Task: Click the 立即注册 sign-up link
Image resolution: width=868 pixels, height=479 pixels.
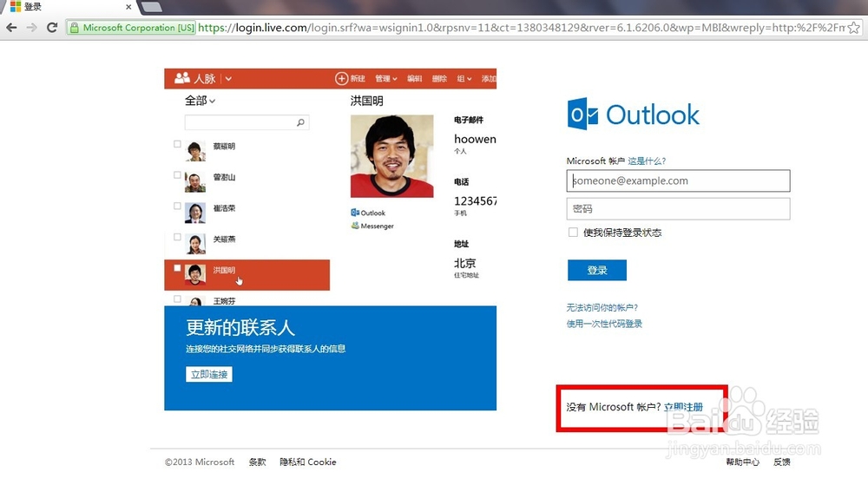Action: [x=683, y=407]
